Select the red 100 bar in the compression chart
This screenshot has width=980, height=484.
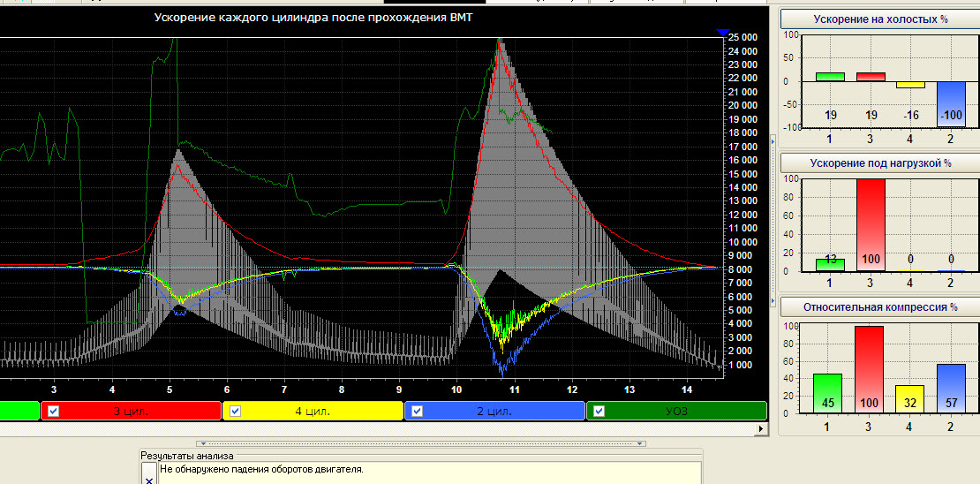click(x=870, y=369)
